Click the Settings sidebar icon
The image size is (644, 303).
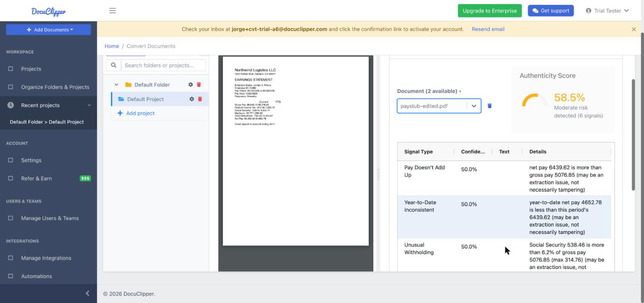11,160
